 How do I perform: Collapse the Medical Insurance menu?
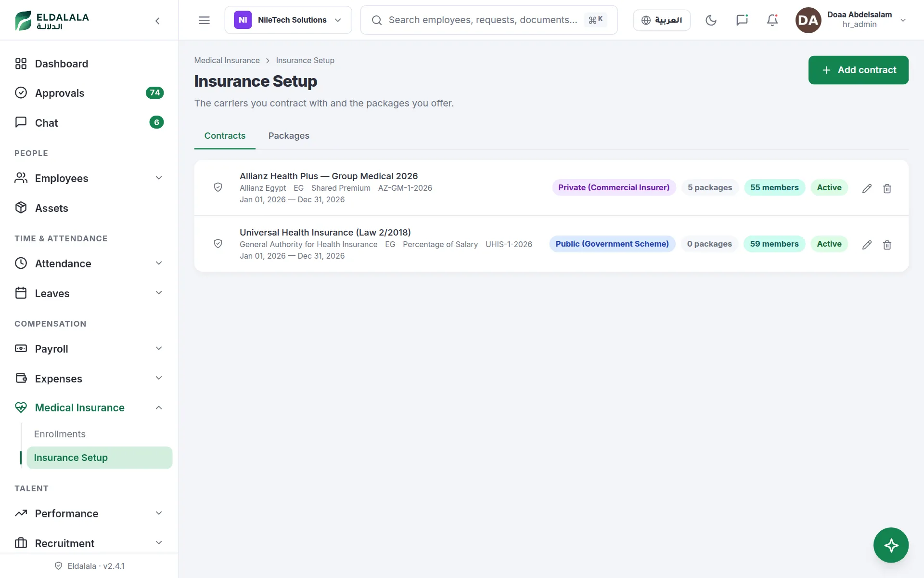[89, 407]
